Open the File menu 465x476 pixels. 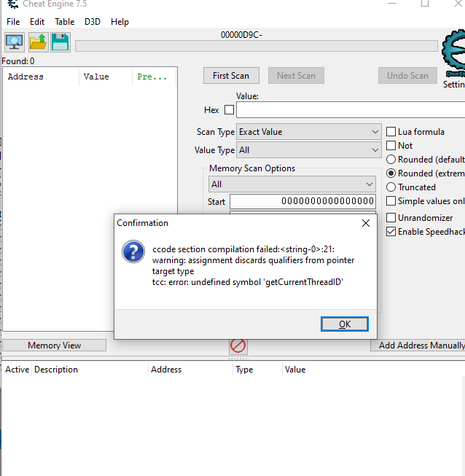(x=13, y=22)
